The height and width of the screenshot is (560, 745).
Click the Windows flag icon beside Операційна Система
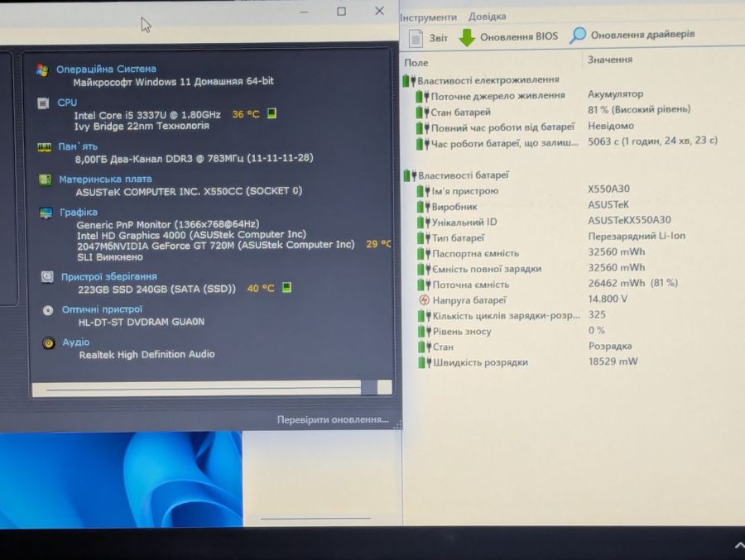42,70
